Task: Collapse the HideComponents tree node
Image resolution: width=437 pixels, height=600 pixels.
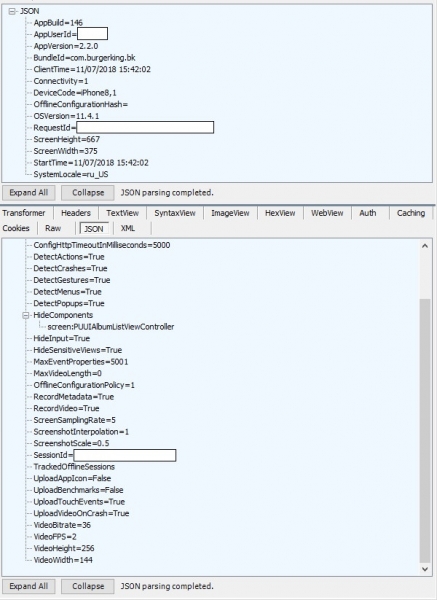Action: click(26, 315)
